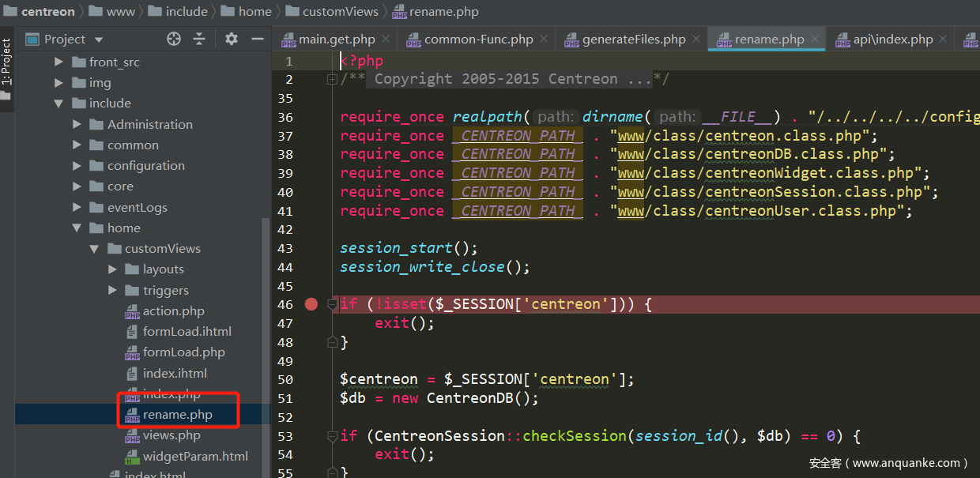This screenshot has height=478, width=980.
Task: Expand the collapsed copyright comment on line 2
Action: pos(332,79)
